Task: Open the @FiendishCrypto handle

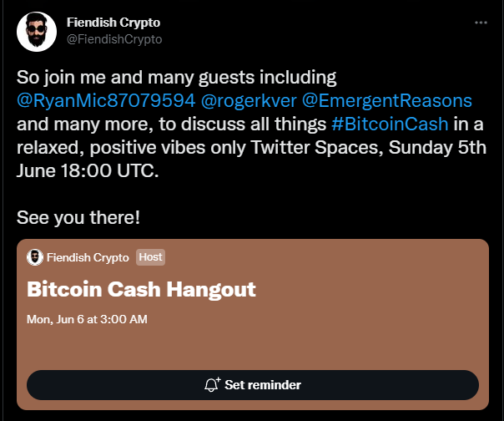Action: click(x=114, y=39)
